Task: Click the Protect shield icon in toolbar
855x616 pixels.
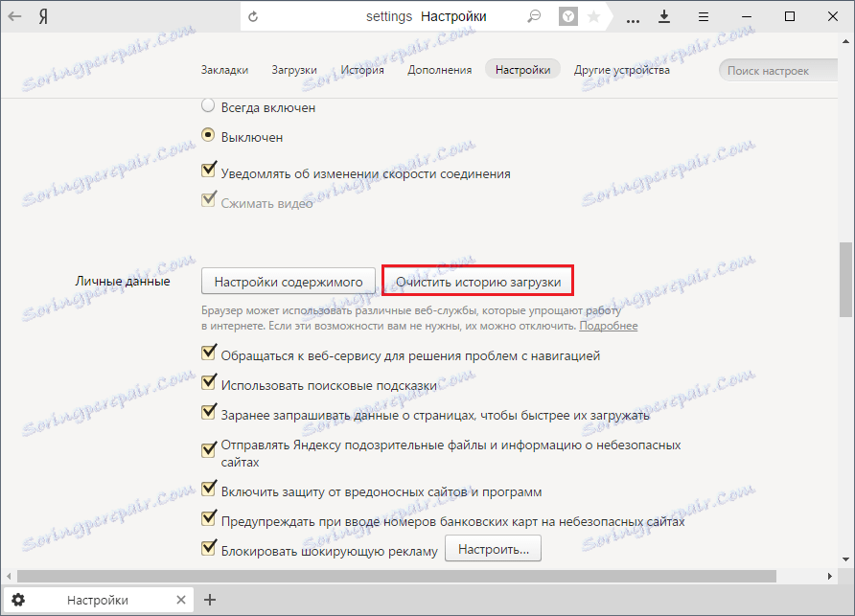Action: point(567,16)
